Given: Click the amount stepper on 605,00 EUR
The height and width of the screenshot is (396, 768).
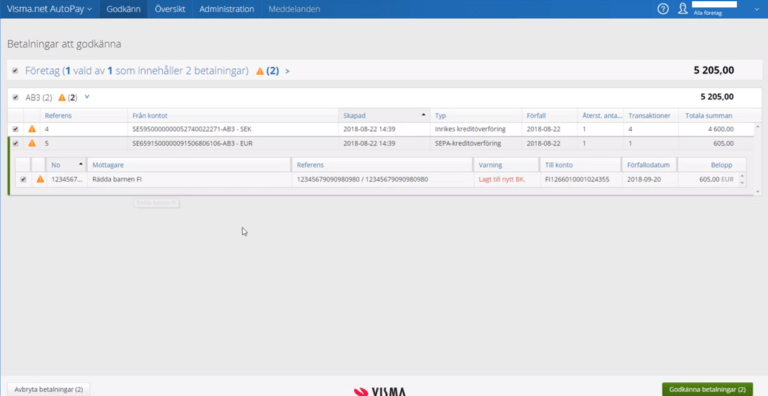Looking at the screenshot, I should (742, 179).
